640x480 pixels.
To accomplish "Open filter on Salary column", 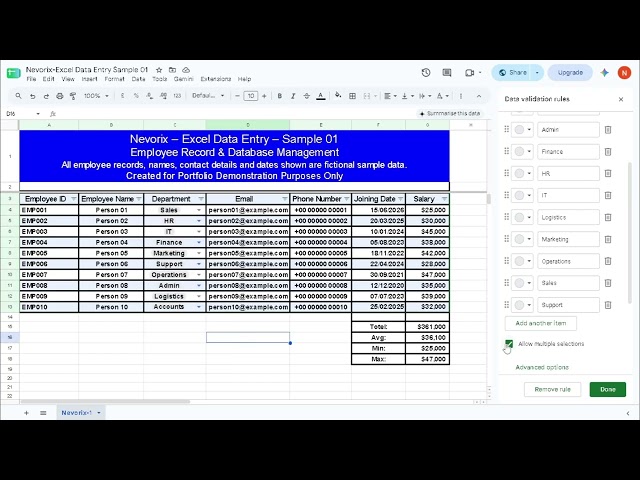I will [444, 199].
